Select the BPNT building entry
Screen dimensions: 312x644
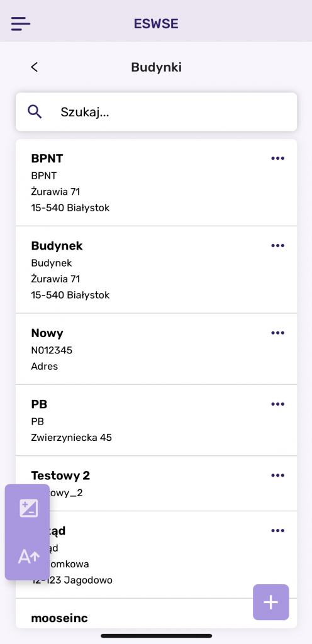click(156, 183)
